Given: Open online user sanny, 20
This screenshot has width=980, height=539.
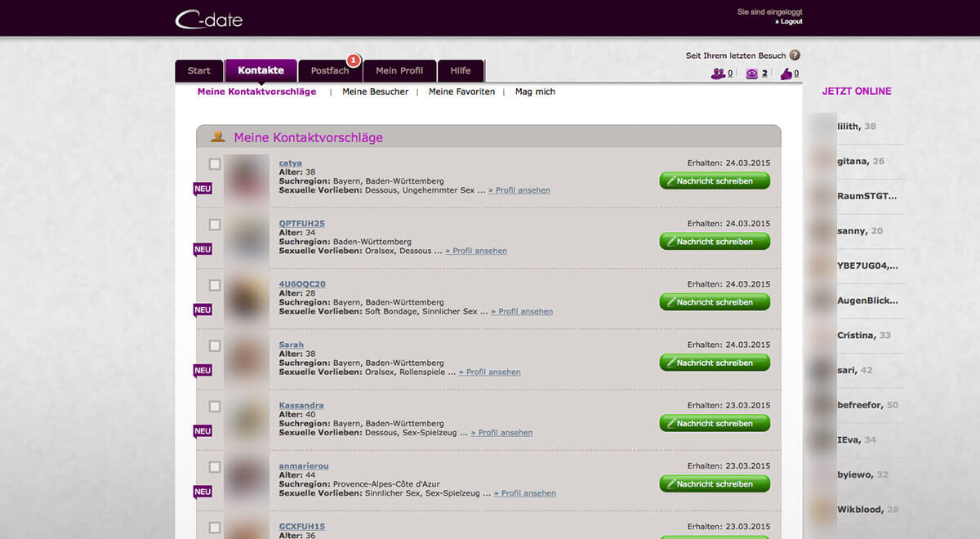Looking at the screenshot, I should click(860, 231).
